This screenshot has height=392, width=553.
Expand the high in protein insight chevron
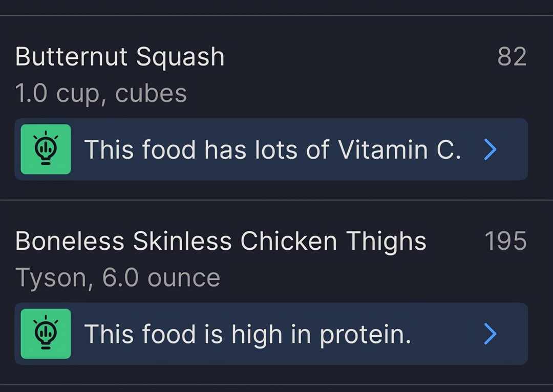pyautogui.click(x=490, y=334)
